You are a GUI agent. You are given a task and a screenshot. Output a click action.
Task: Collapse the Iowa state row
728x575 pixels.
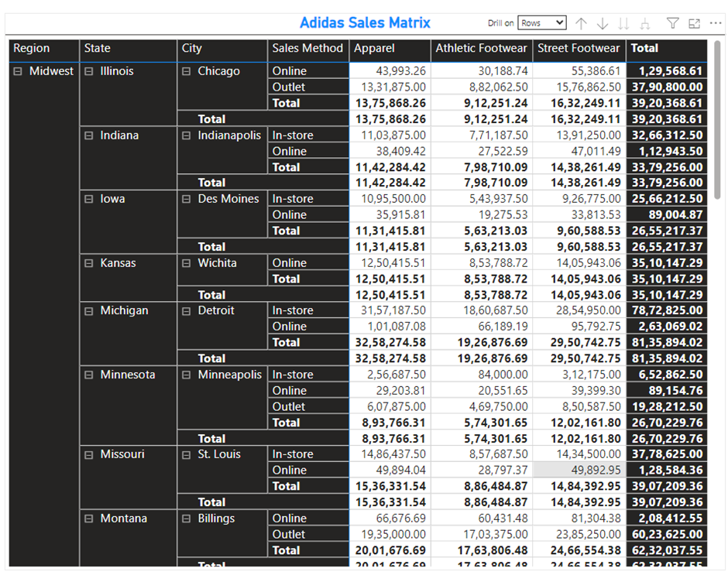89,199
